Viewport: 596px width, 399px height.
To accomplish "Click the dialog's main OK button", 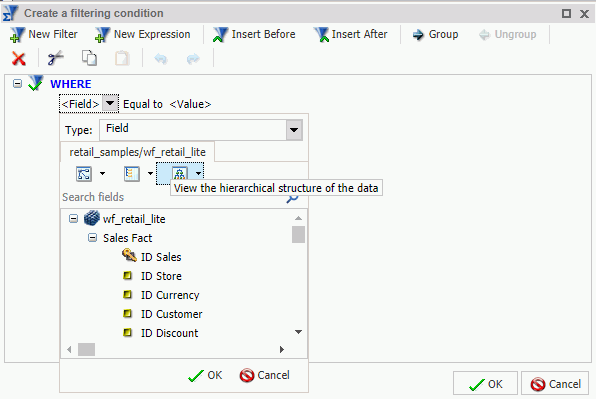I will click(485, 384).
